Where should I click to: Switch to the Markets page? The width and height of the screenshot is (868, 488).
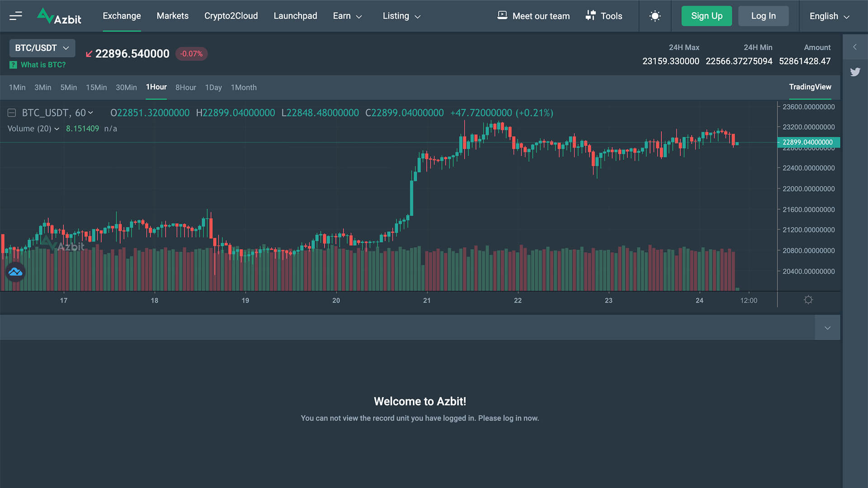click(172, 16)
